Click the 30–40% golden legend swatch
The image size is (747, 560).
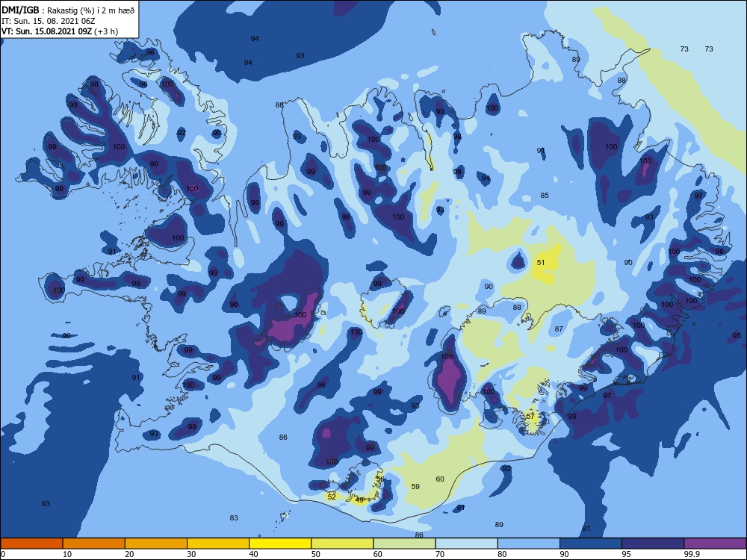tap(218, 544)
